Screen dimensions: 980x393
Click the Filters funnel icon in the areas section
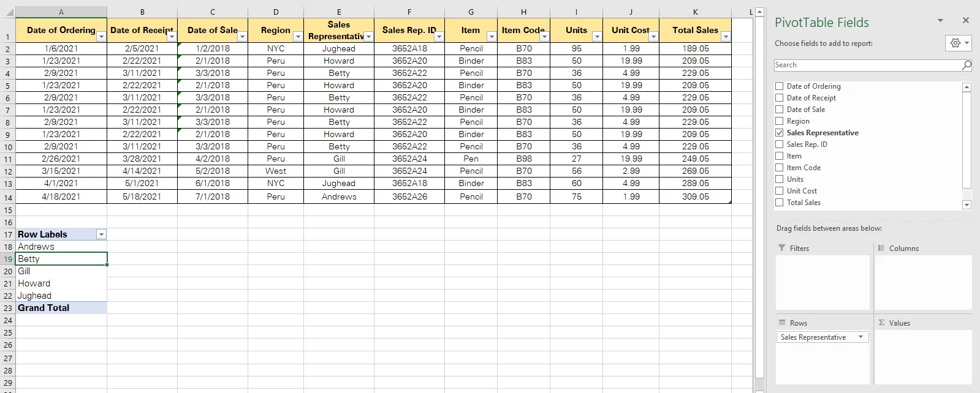coord(781,248)
